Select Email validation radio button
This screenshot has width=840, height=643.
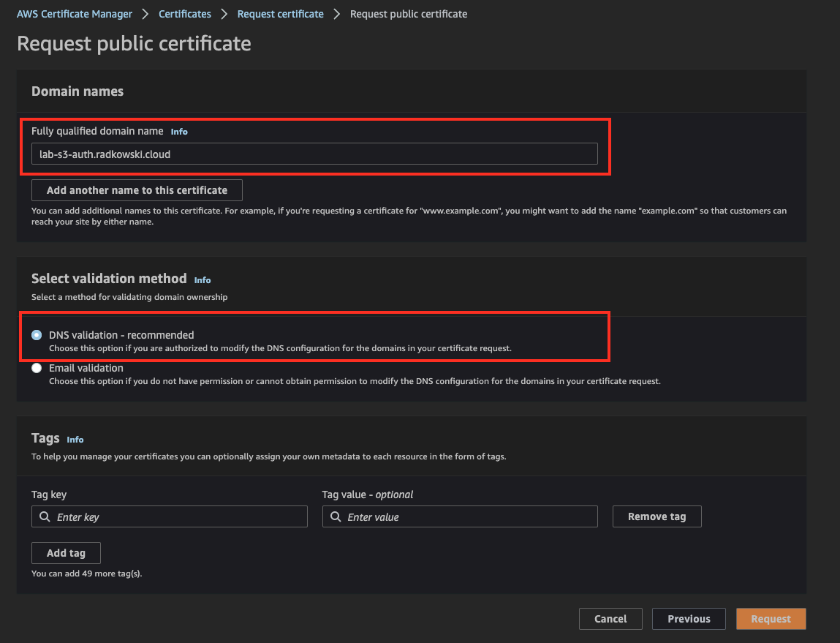click(x=37, y=368)
